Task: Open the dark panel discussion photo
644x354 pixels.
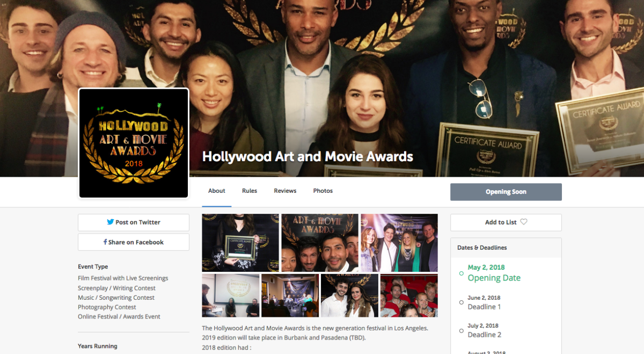Action: pyautogui.click(x=290, y=295)
